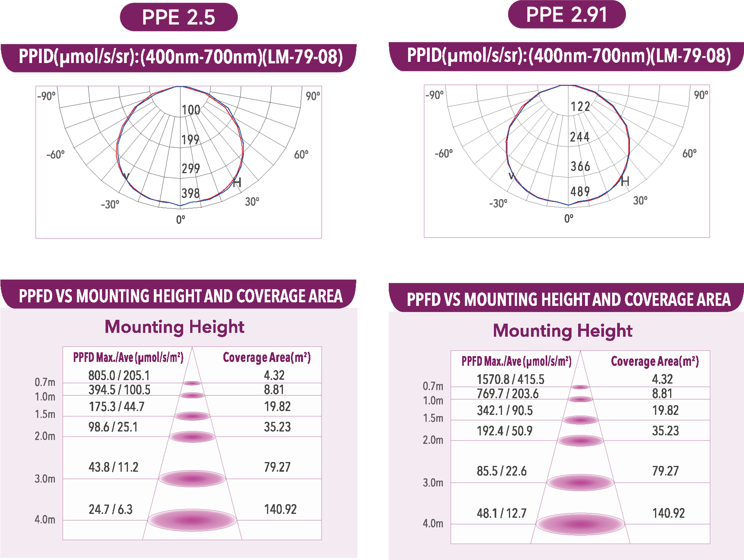Click the Mounting Height heading above 1570.8 / 415.5
744x560 pixels.
pyautogui.click(x=563, y=331)
